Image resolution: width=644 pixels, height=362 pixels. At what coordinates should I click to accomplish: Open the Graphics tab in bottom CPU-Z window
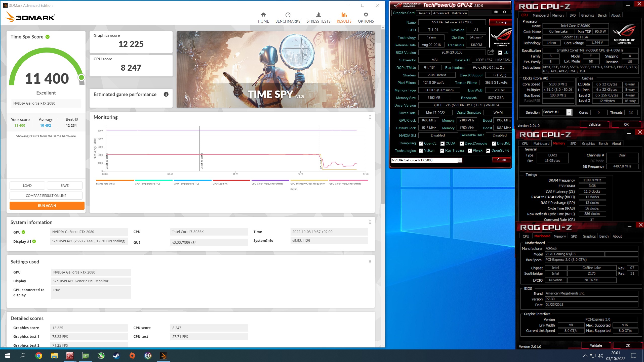click(x=589, y=236)
